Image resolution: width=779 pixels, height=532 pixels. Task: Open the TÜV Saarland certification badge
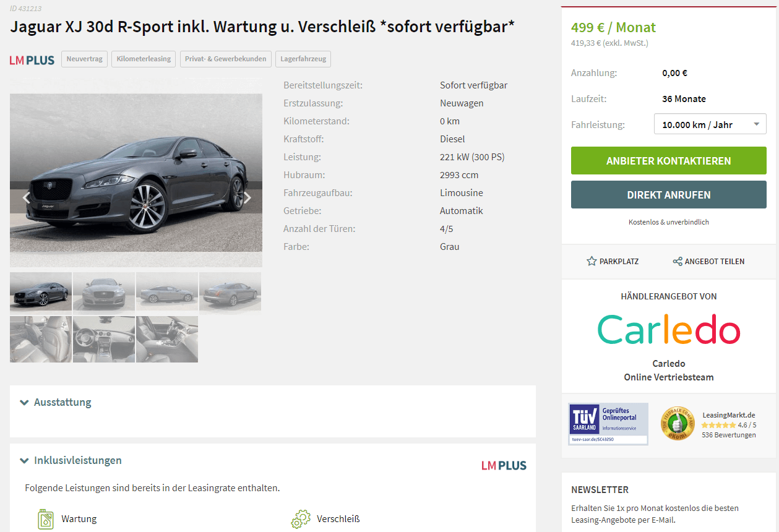pos(608,424)
